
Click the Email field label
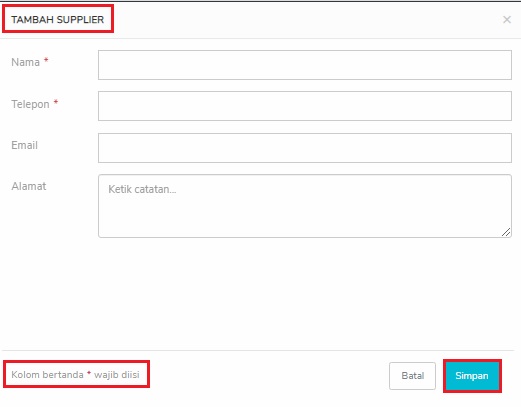pyautogui.click(x=24, y=145)
